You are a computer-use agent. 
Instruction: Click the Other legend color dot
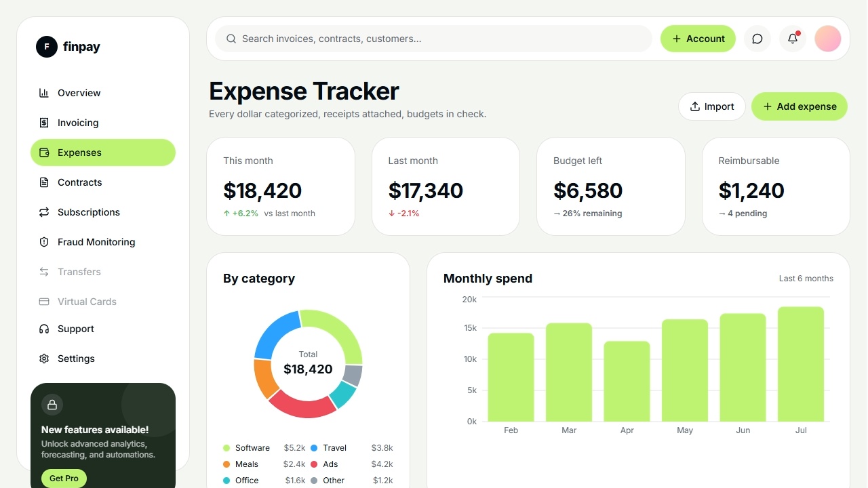coord(314,481)
